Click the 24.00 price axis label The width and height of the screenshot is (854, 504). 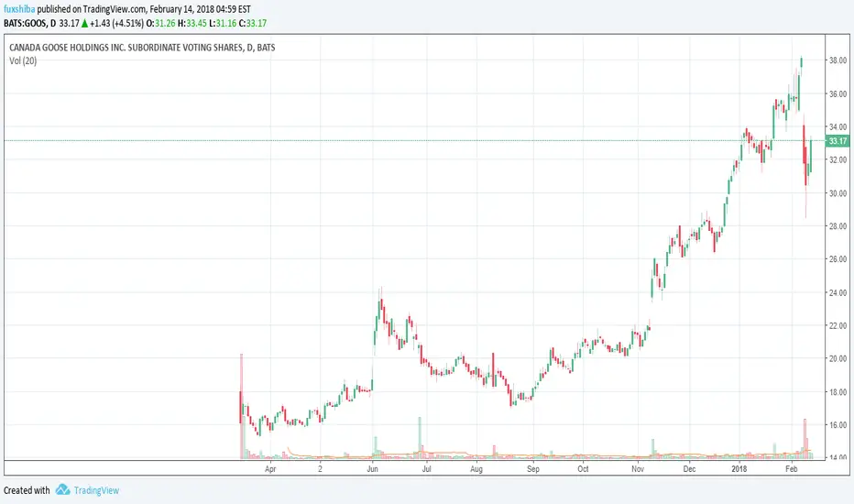coord(838,292)
